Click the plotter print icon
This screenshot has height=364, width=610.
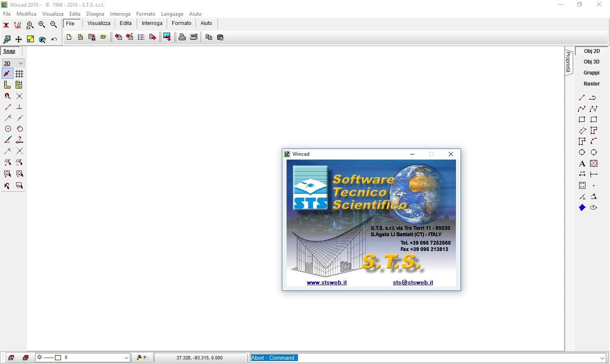[x=194, y=37]
